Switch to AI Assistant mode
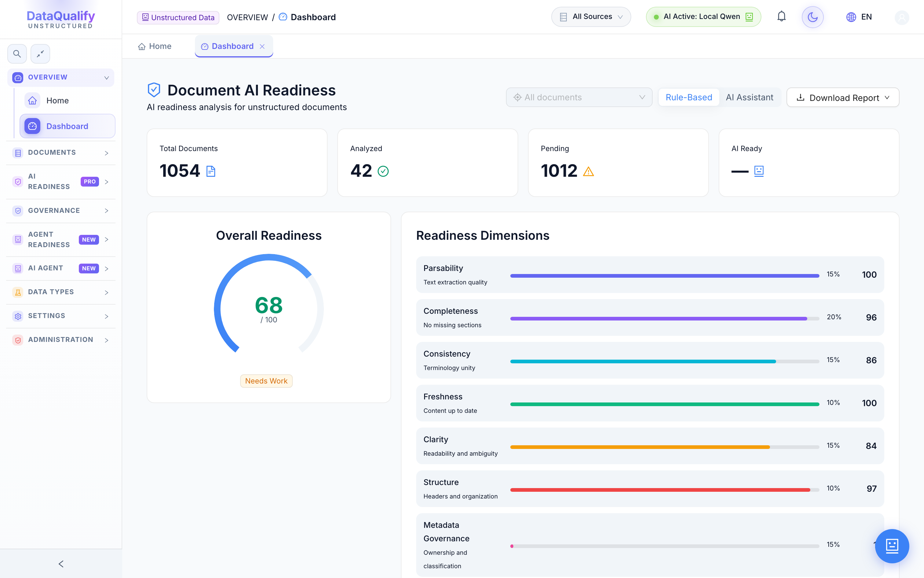 (750, 98)
